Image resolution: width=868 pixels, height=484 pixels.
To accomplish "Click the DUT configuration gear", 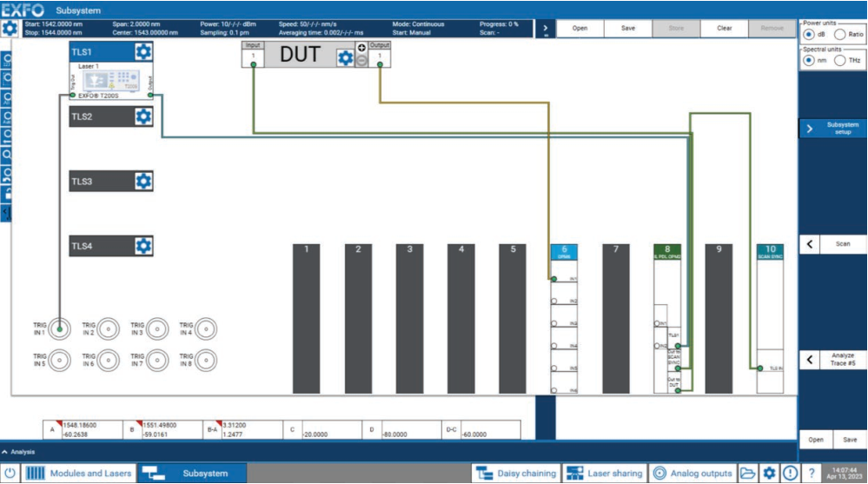I will (x=345, y=58).
